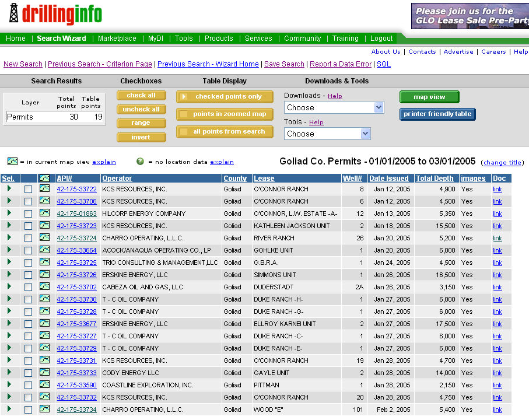Viewport: 529px width, 420px height.
Task: Sort table by Total Depth column
Action: [x=435, y=178]
